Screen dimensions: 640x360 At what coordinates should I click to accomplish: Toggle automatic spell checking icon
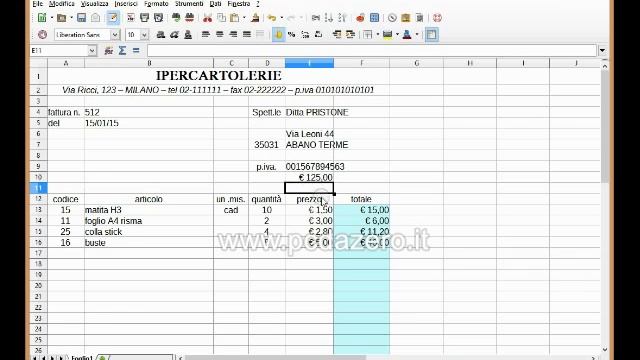(x=189, y=18)
